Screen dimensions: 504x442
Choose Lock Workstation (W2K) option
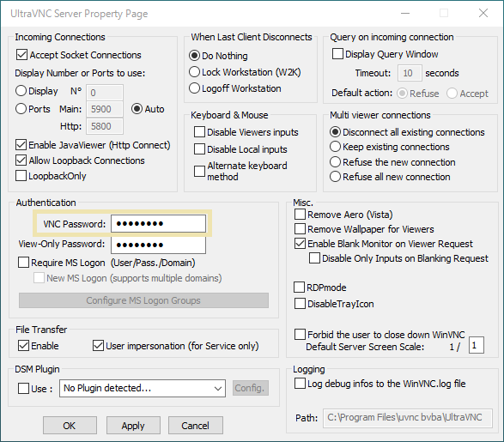click(194, 72)
